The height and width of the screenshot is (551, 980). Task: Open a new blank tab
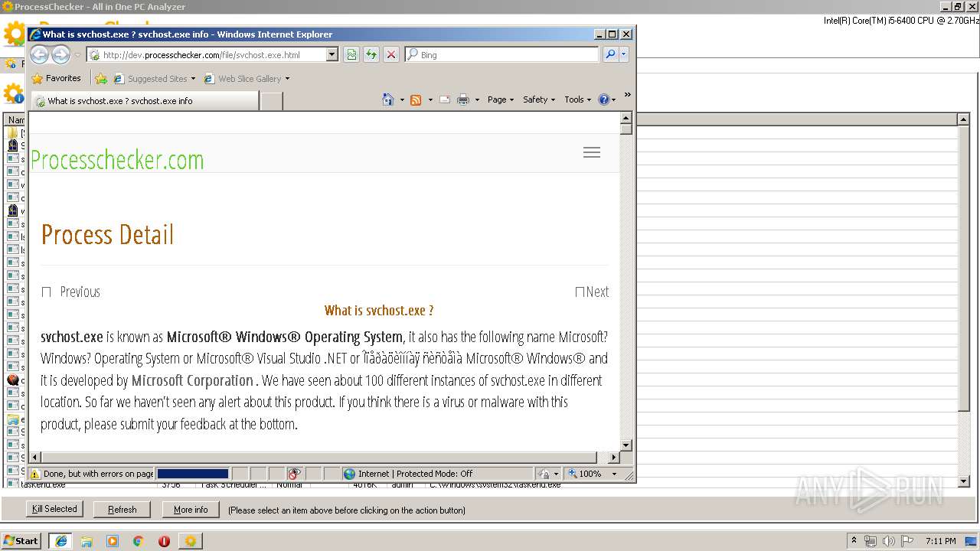pos(272,101)
